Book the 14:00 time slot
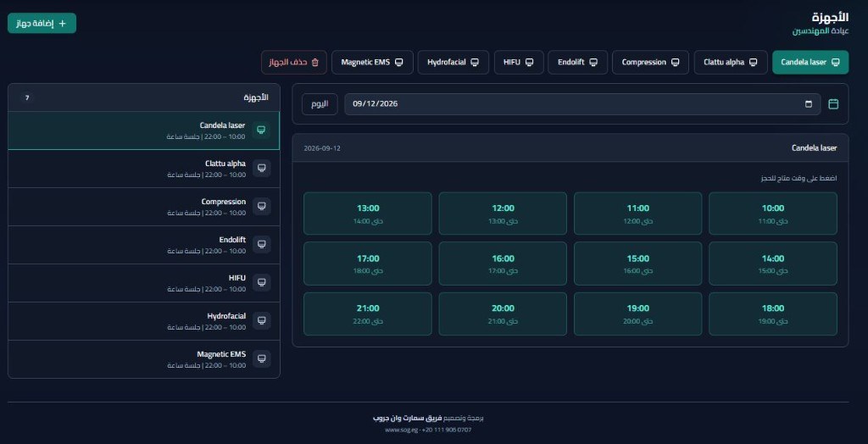 click(773, 264)
